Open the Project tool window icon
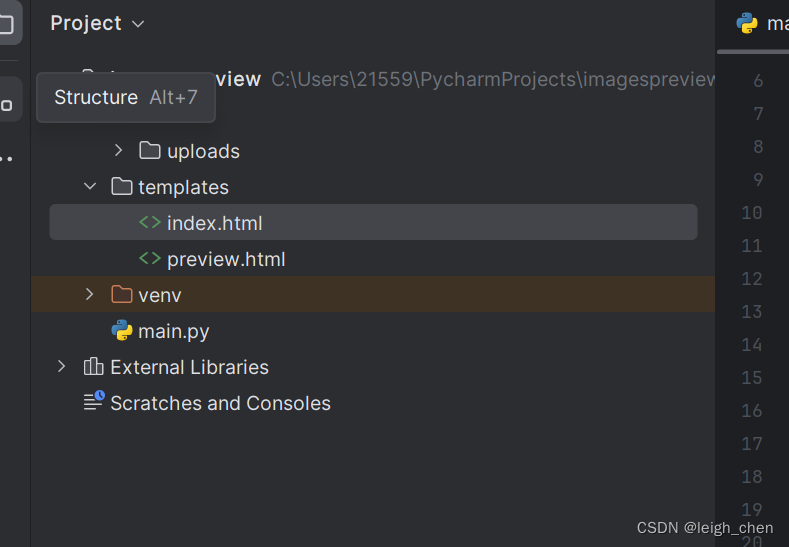This screenshot has height=547, width=789. pyautogui.click(x=7, y=23)
